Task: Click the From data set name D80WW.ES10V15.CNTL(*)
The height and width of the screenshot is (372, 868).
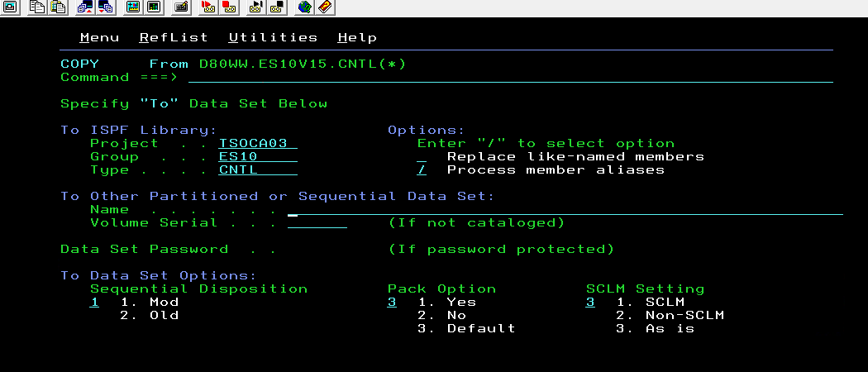Action: coord(303,64)
